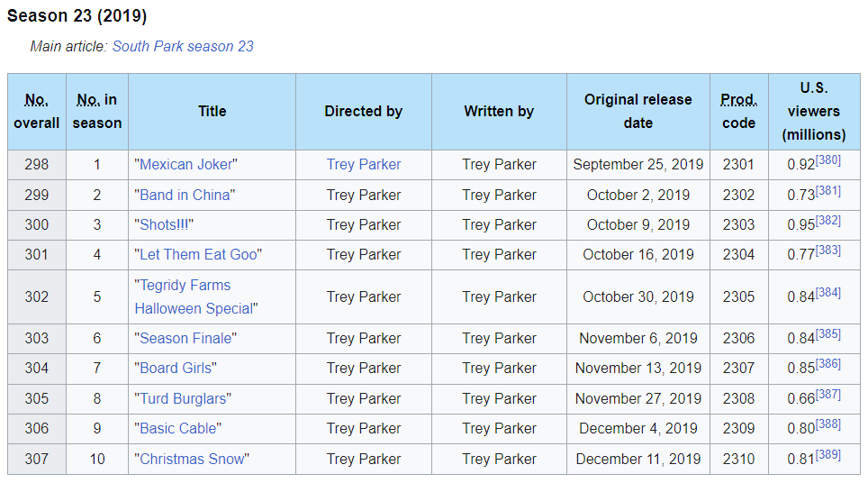Open the "Mexican Joker" episode link
The width and height of the screenshot is (868, 483).
[x=187, y=164]
